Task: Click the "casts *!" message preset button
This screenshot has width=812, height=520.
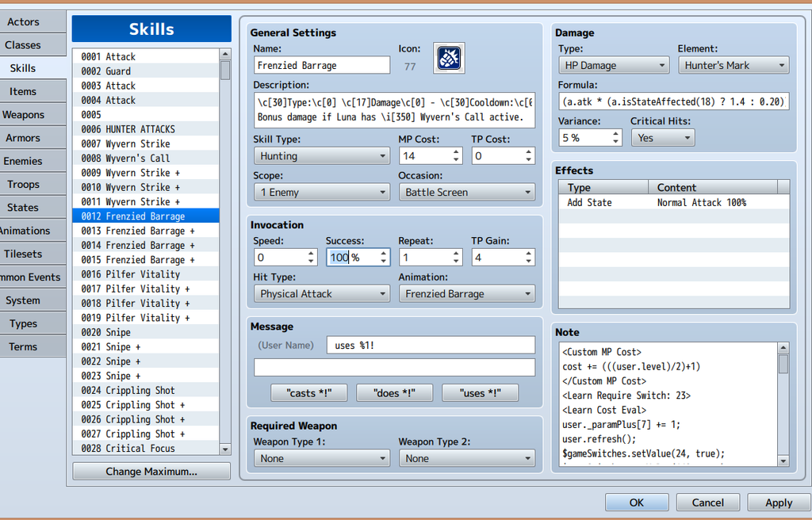Action: click(x=308, y=393)
